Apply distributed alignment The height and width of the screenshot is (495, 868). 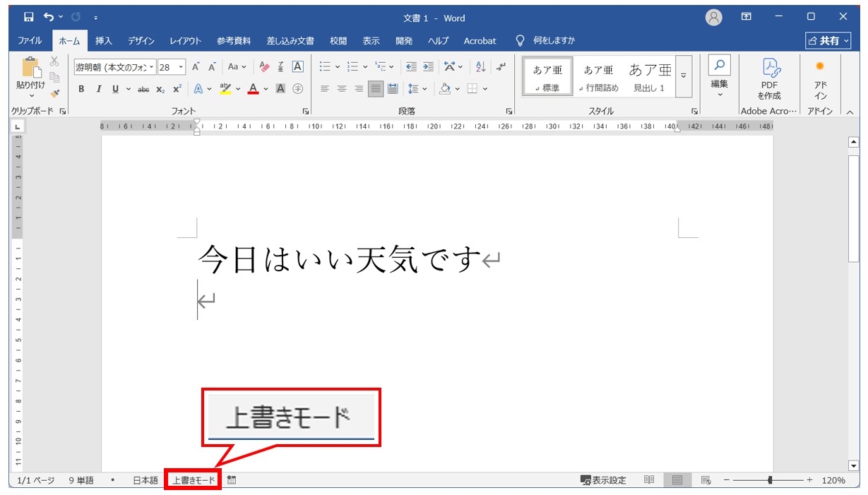393,89
